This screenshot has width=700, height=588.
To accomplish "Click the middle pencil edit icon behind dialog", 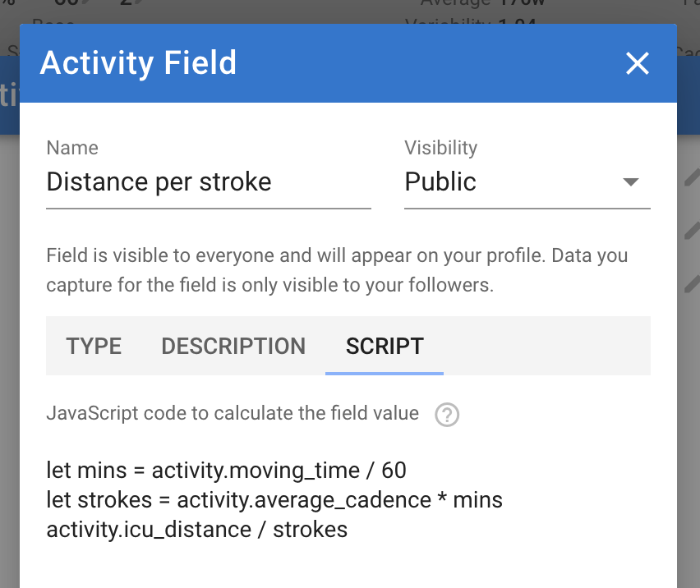I will (692, 231).
